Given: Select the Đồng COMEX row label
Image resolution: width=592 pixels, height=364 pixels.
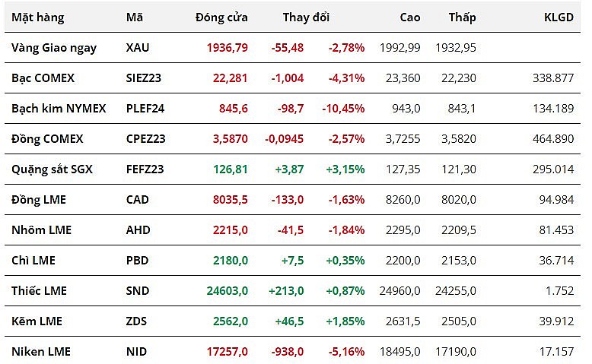Looking at the screenshot, I should [47, 139].
